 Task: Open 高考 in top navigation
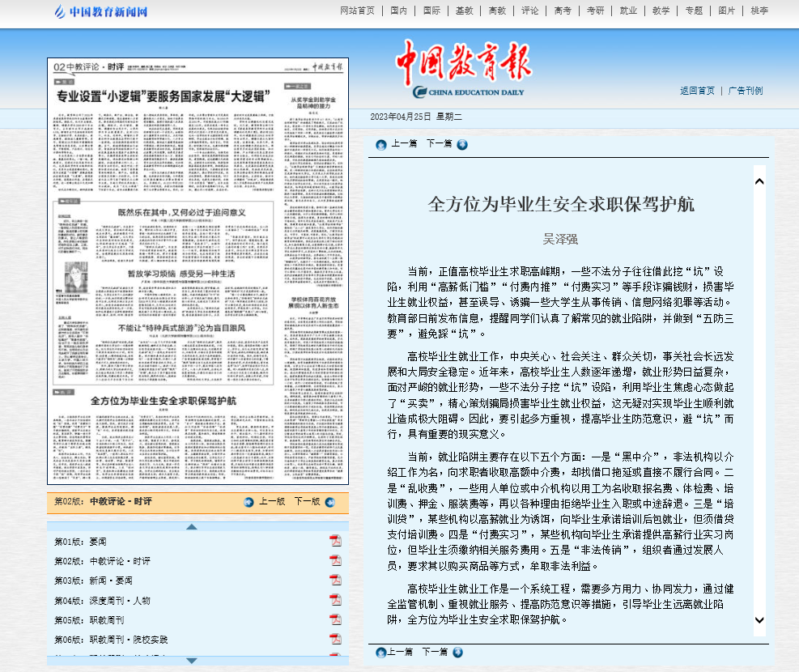(563, 11)
